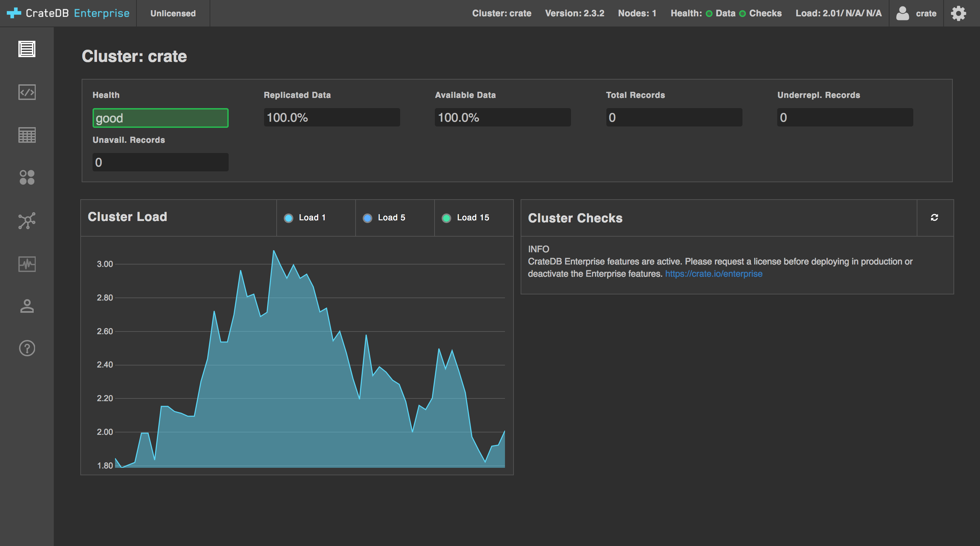980x546 pixels.
Task: Click the 2.00 axis label on chart
Action: tap(105, 432)
